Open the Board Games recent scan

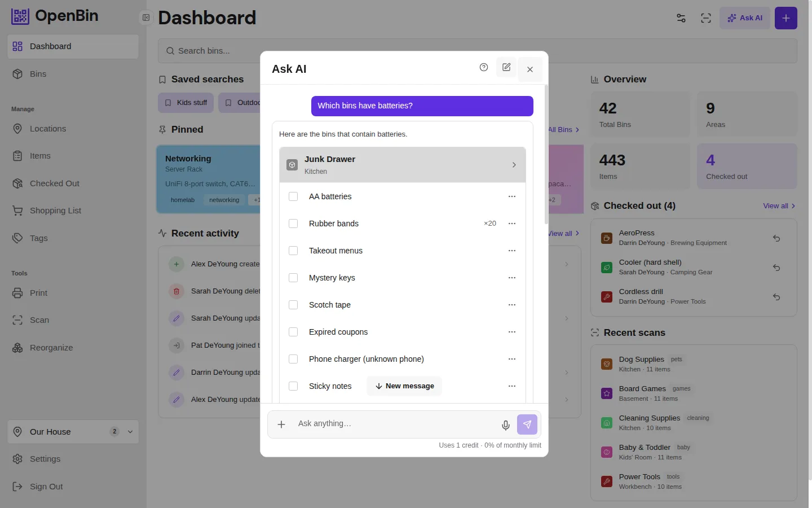click(x=694, y=393)
